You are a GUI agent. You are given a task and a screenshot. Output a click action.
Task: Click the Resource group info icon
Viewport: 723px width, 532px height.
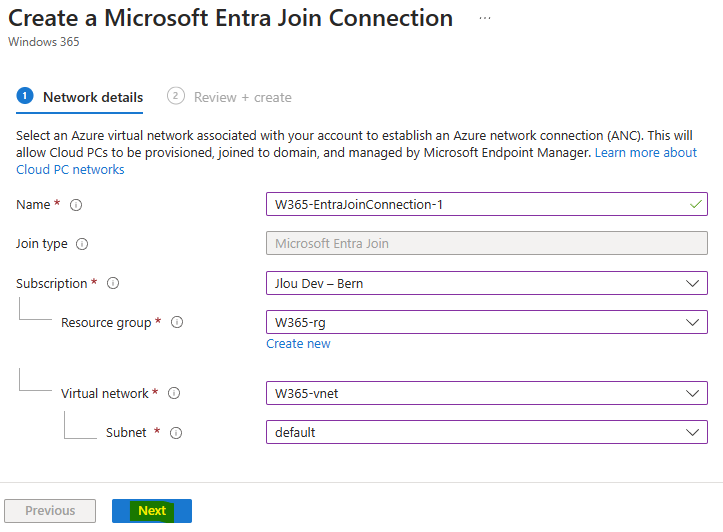coord(177,322)
